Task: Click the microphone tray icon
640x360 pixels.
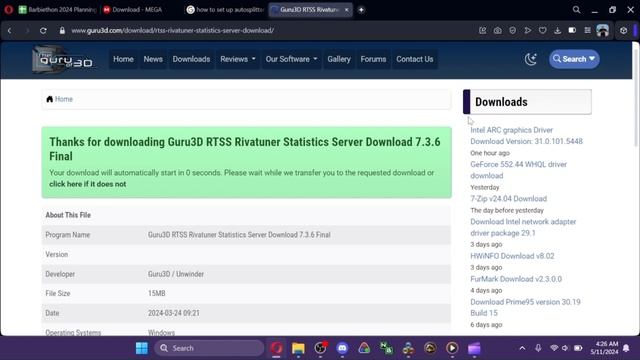Action: [x=538, y=348]
